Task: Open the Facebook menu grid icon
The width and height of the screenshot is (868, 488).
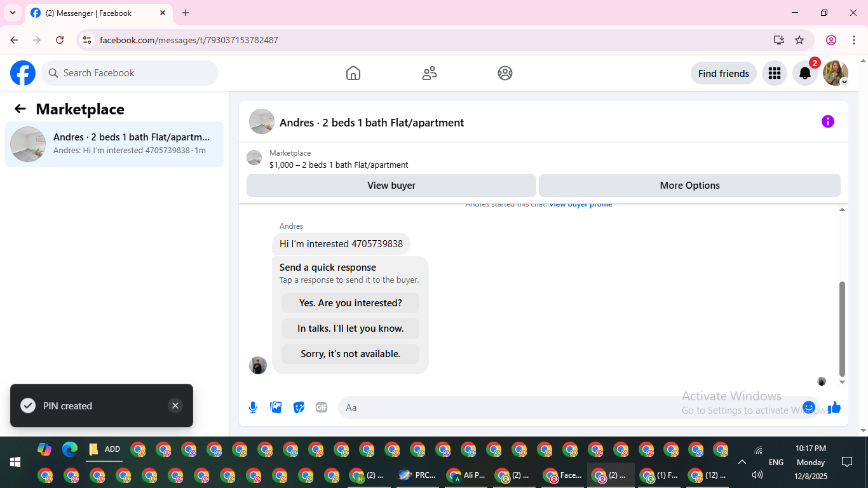Action: pos(774,73)
